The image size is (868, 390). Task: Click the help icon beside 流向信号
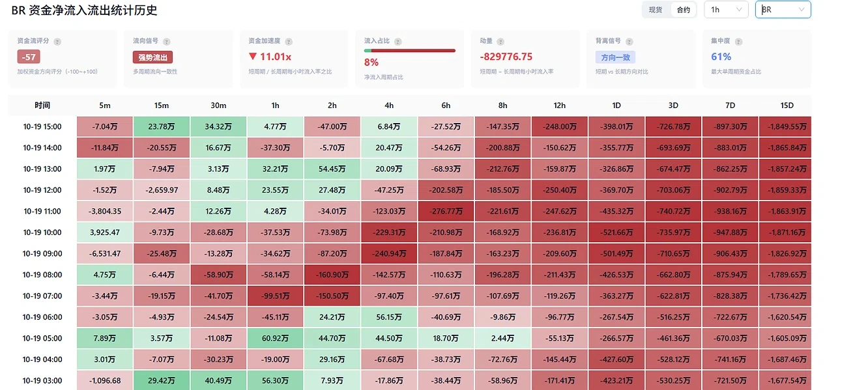[x=167, y=41]
